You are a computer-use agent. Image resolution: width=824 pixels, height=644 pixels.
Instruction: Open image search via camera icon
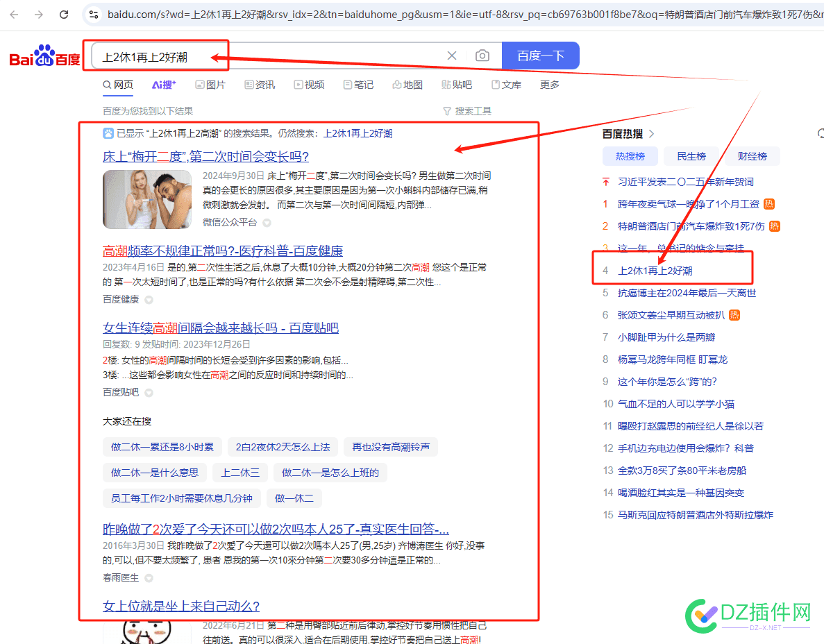click(x=482, y=56)
